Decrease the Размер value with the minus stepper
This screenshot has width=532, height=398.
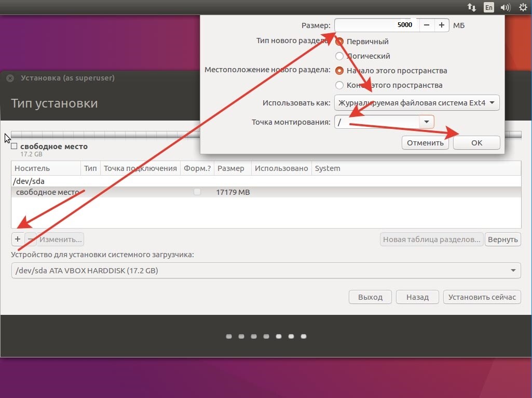427,25
